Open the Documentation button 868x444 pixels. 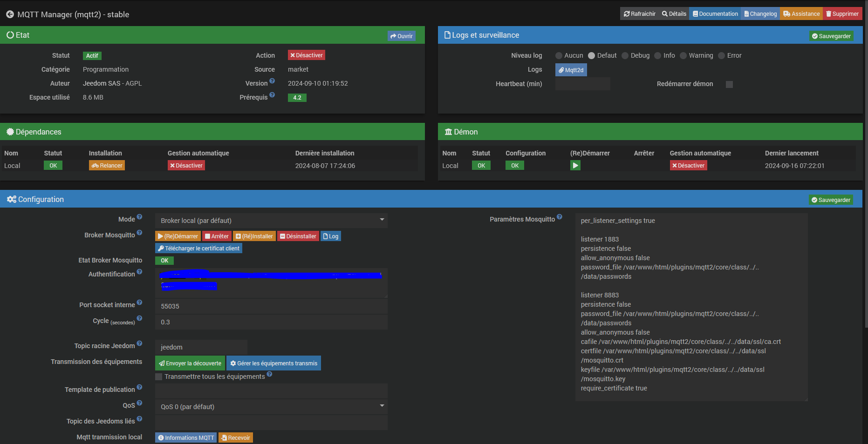(715, 14)
